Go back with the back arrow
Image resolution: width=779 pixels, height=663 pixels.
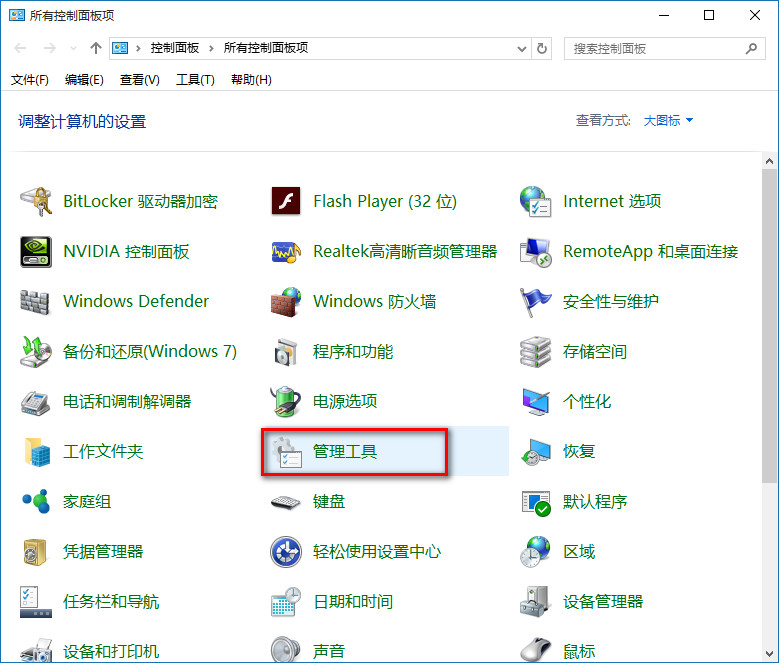20,48
